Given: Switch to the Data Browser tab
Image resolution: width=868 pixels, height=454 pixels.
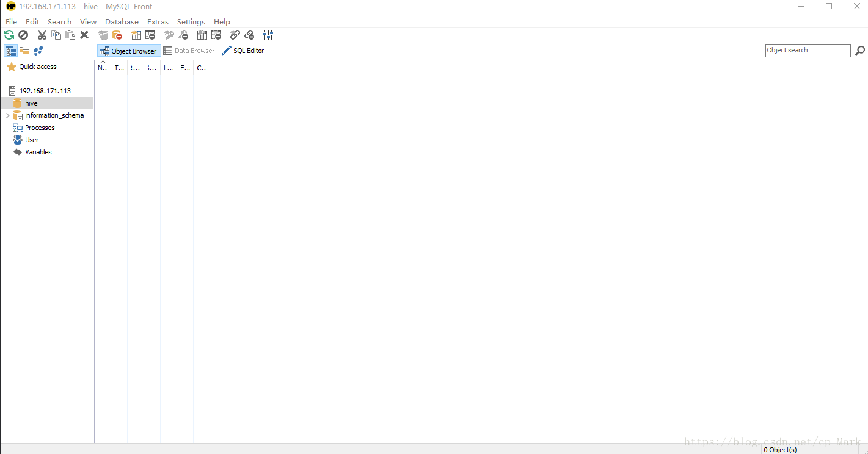Looking at the screenshot, I should (x=189, y=51).
